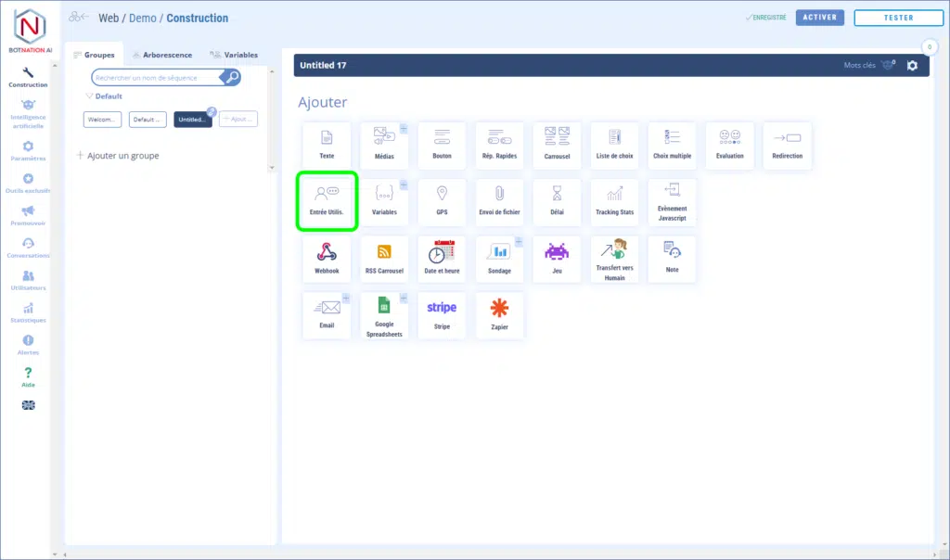Expand options on the Email tile
The image size is (950, 560).
click(346, 299)
